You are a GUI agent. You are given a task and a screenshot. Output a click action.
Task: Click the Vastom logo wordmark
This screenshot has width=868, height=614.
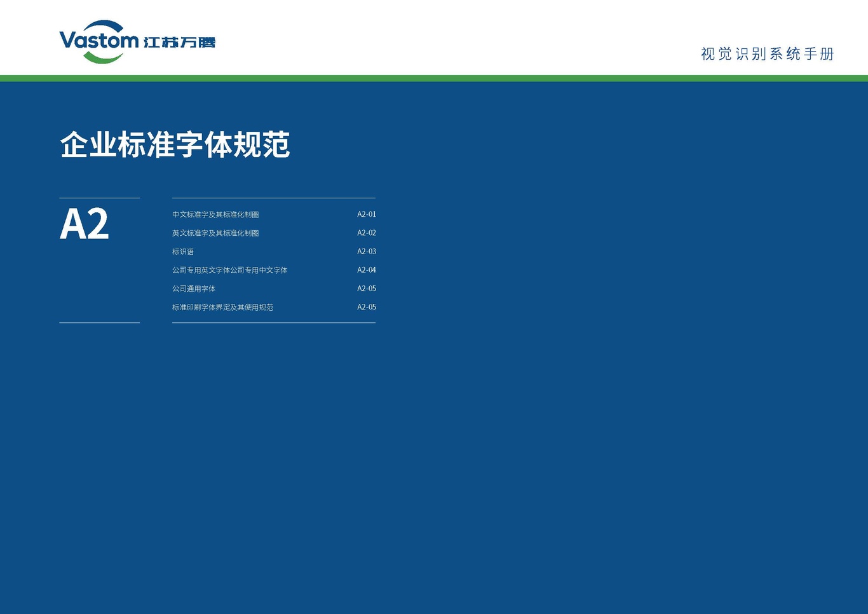coord(99,41)
